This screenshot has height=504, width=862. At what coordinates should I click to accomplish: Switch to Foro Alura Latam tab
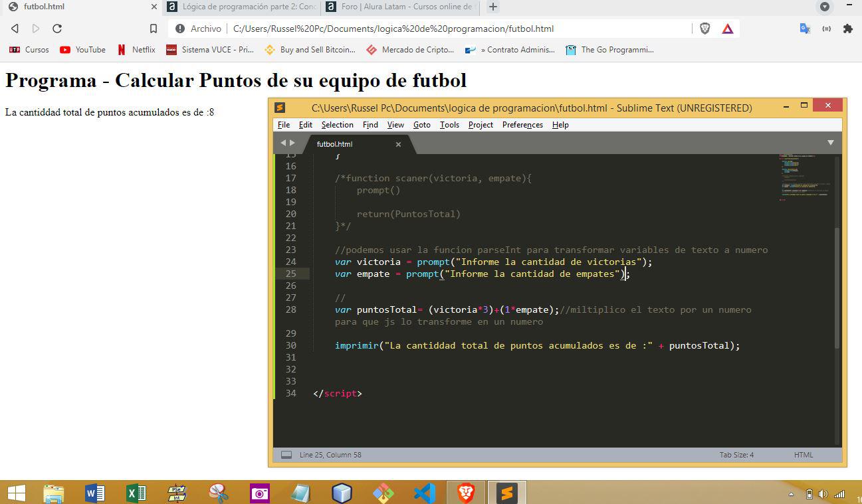[401, 7]
